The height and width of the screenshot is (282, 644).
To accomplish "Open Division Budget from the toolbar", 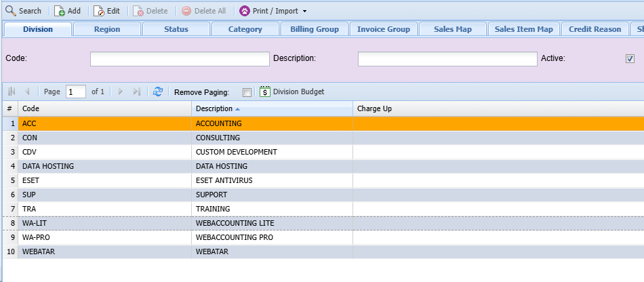I will point(292,92).
